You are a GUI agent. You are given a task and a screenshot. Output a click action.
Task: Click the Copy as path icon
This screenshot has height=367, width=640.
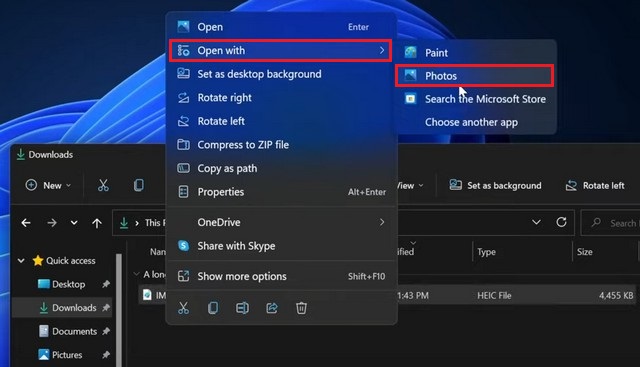[183, 168]
